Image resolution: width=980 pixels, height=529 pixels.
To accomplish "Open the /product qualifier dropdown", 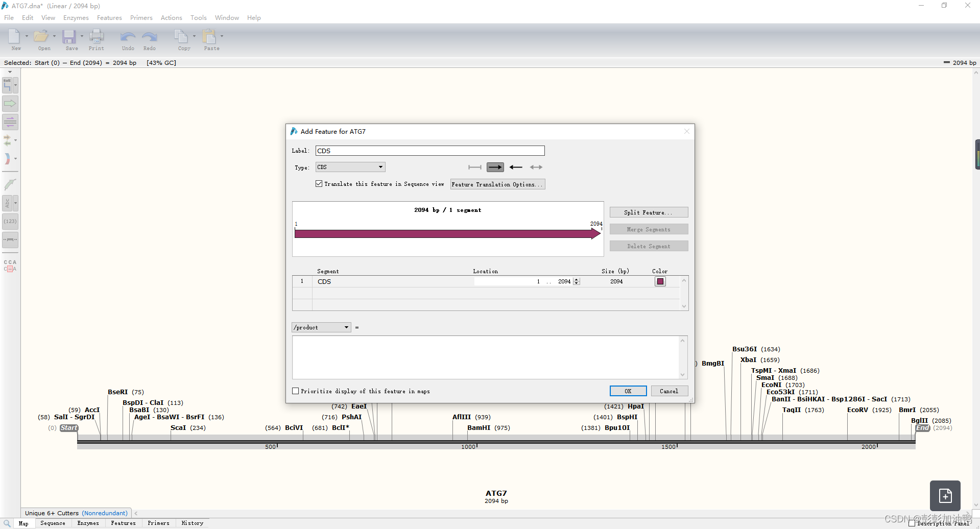I will 321,327.
